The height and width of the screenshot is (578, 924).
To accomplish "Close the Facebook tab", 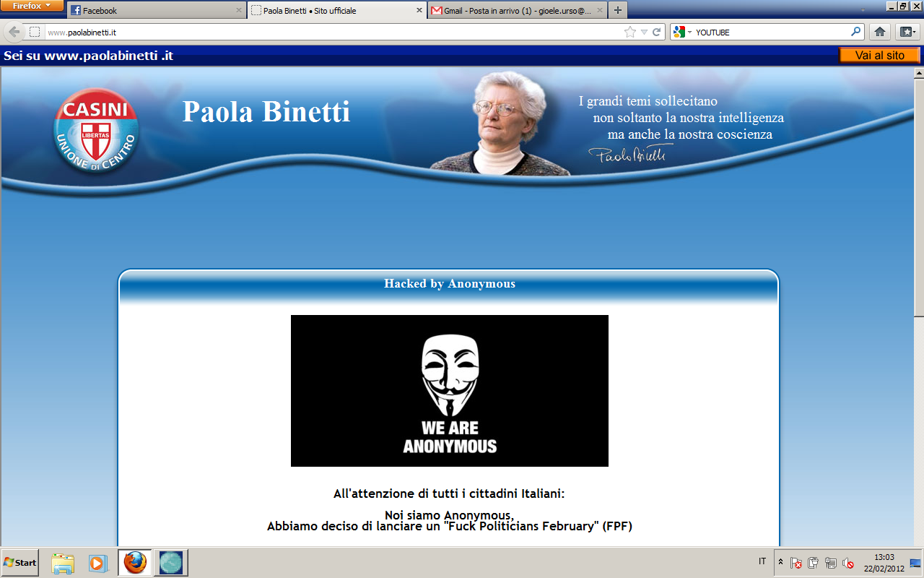I will coord(239,11).
